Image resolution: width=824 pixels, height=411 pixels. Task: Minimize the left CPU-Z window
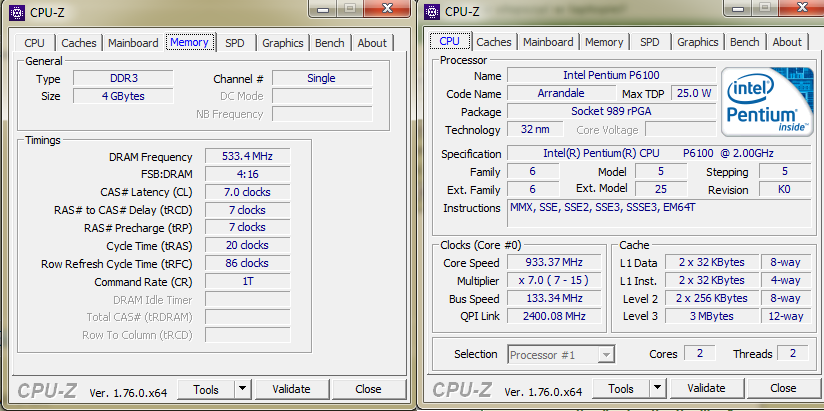click(x=324, y=9)
